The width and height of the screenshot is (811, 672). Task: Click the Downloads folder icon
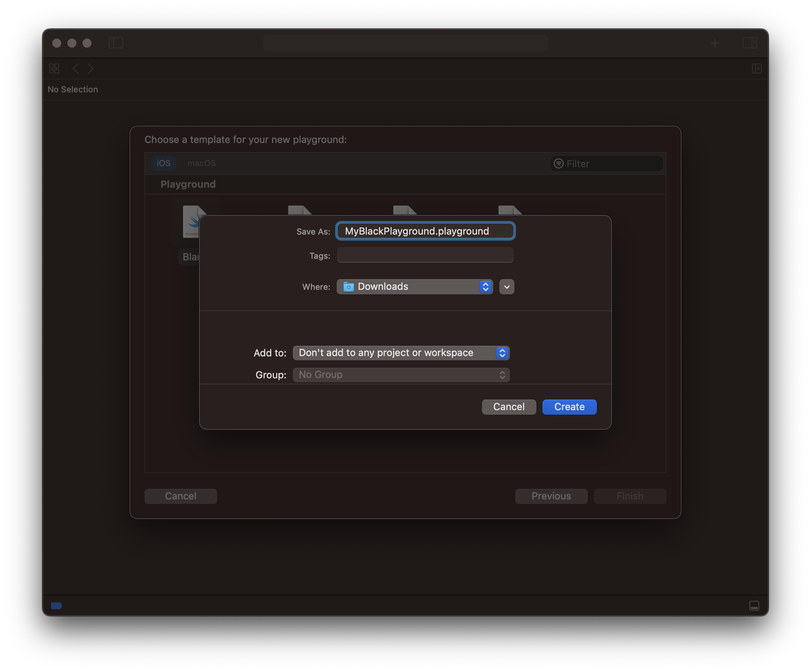[x=348, y=286]
